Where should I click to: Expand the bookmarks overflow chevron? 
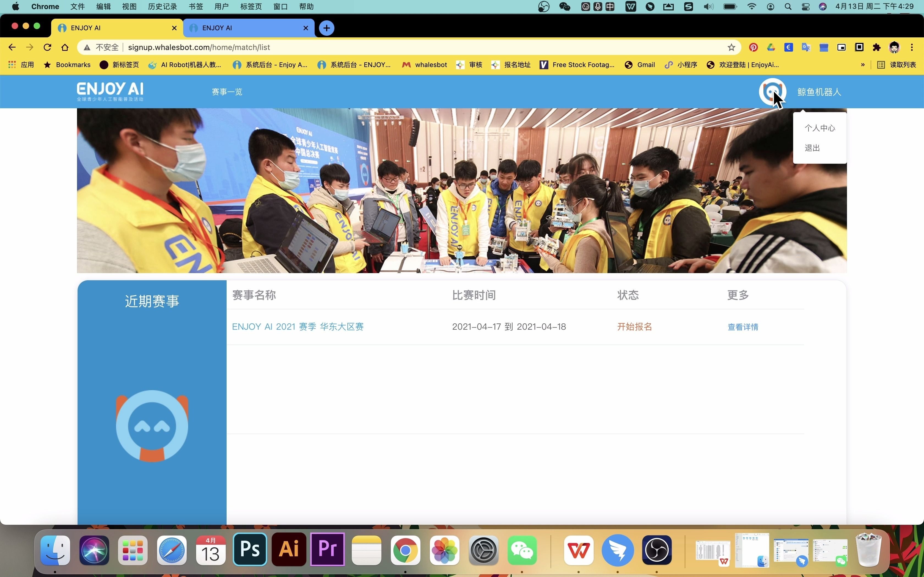862,65
